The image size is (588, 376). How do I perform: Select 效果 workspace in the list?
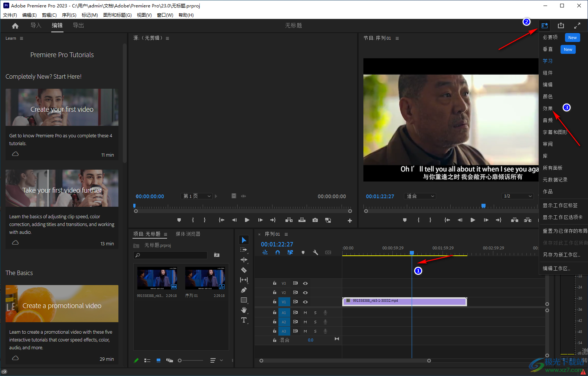pyautogui.click(x=548, y=108)
